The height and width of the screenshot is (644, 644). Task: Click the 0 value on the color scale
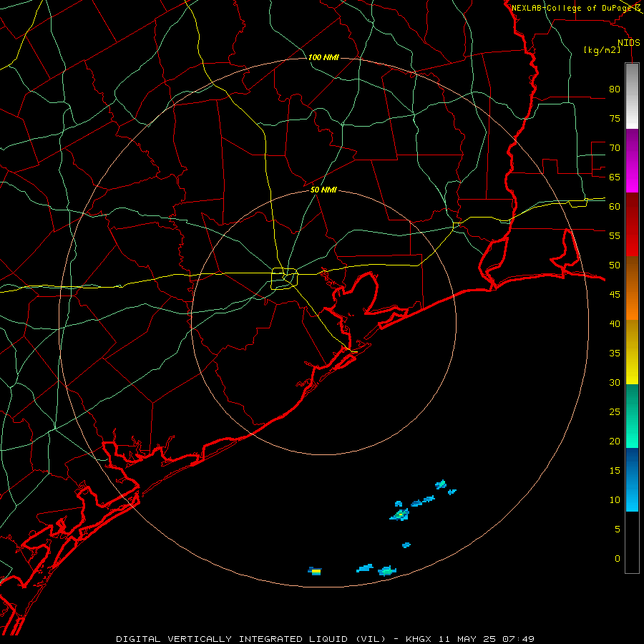[618, 559]
